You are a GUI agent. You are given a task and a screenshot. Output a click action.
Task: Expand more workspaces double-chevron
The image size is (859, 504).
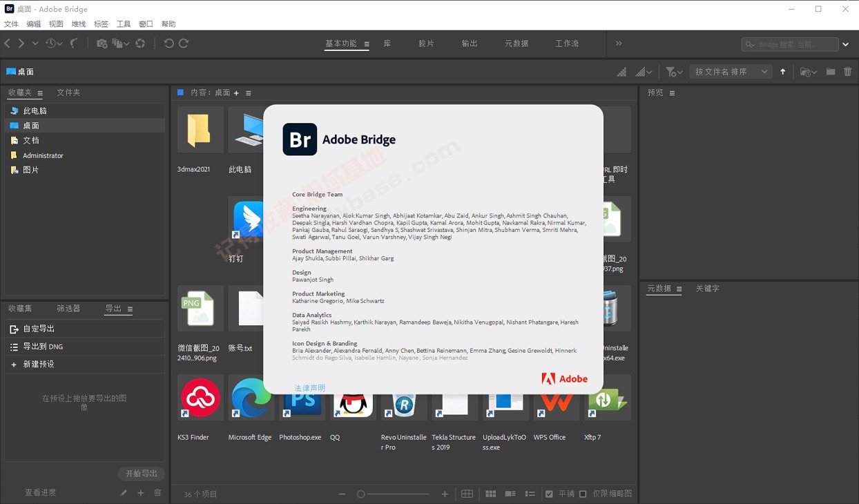click(x=619, y=43)
